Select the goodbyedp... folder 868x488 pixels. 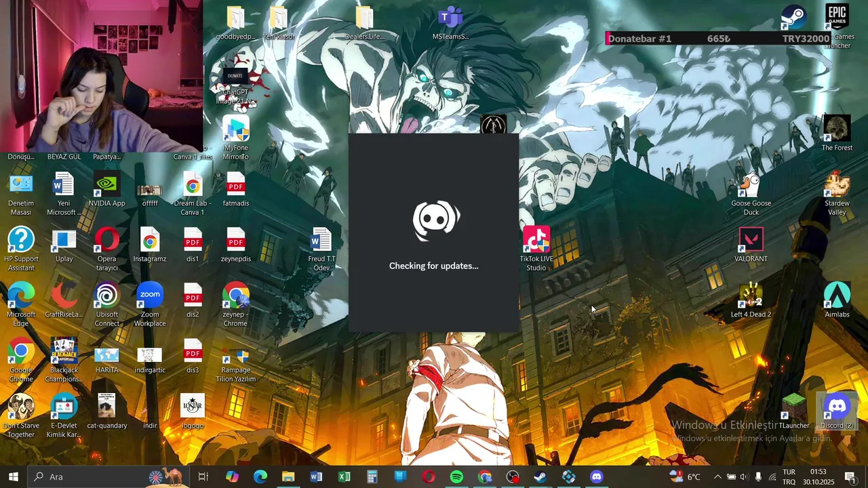pyautogui.click(x=235, y=22)
